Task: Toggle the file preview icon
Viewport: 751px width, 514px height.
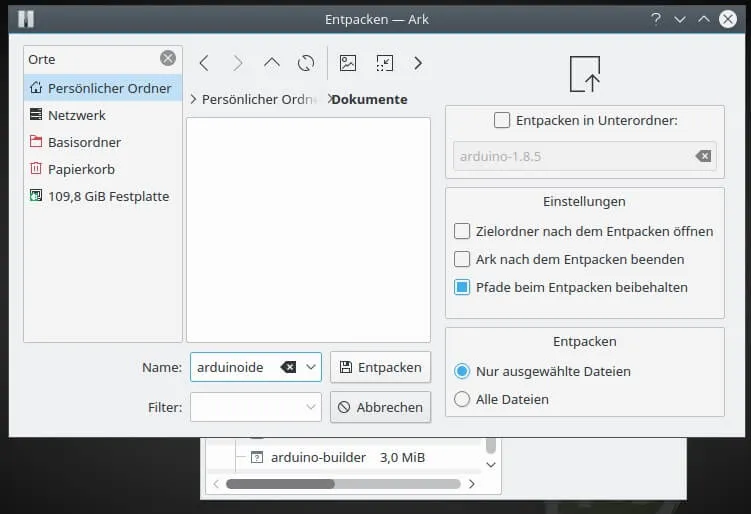Action: (348, 63)
